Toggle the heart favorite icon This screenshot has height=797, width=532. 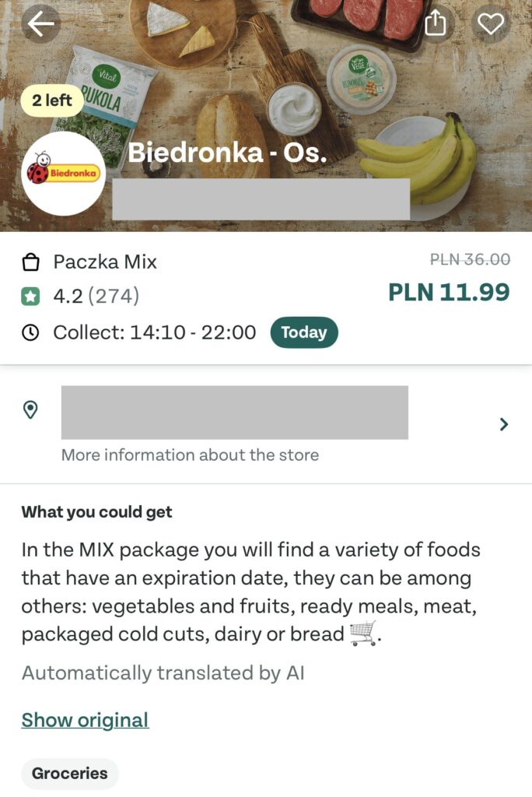(491, 24)
